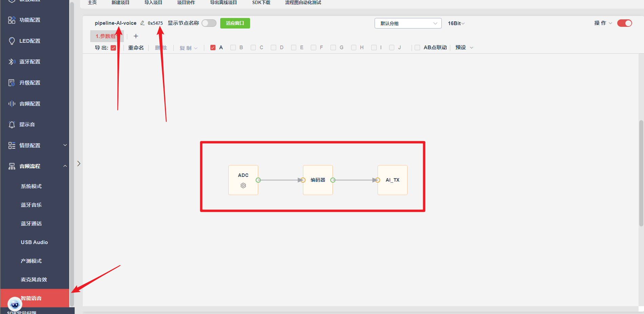This screenshot has height=314, width=644.
Task: Open 升级配置 in the sidebar
Action: coord(35,83)
